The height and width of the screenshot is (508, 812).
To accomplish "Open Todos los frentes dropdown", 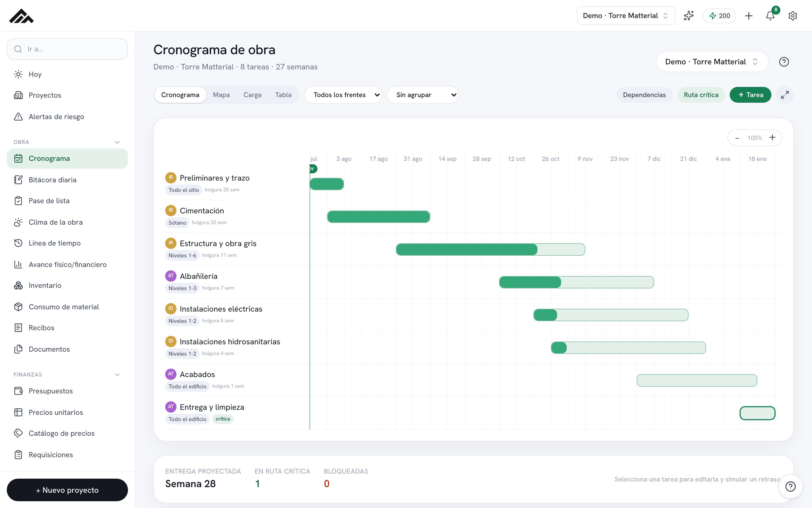I will point(343,95).
